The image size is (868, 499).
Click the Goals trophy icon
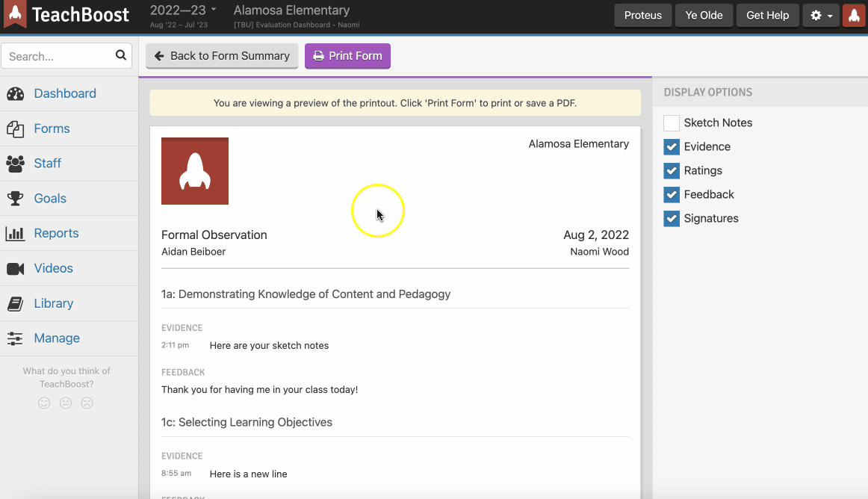point(16,198)
